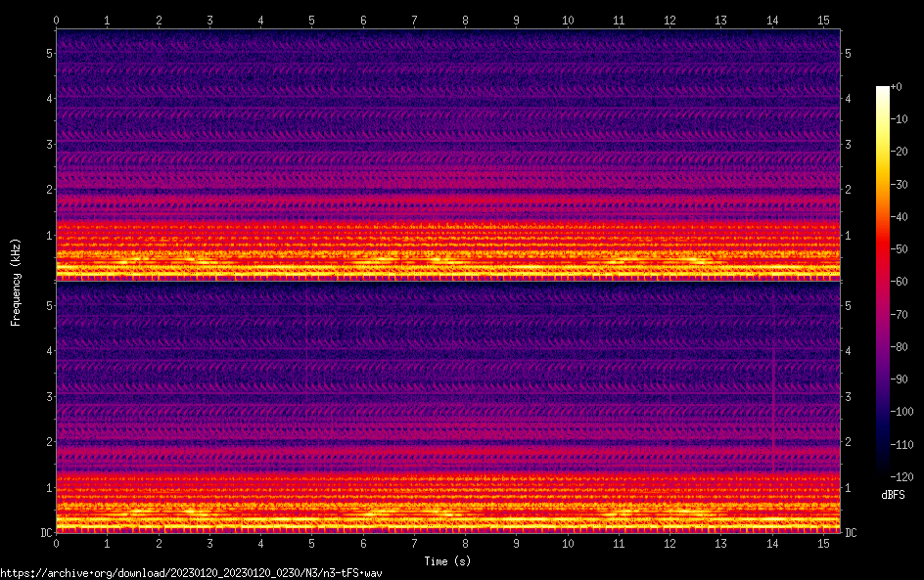Click the 7 second tick on top time axis

[414, 20]
